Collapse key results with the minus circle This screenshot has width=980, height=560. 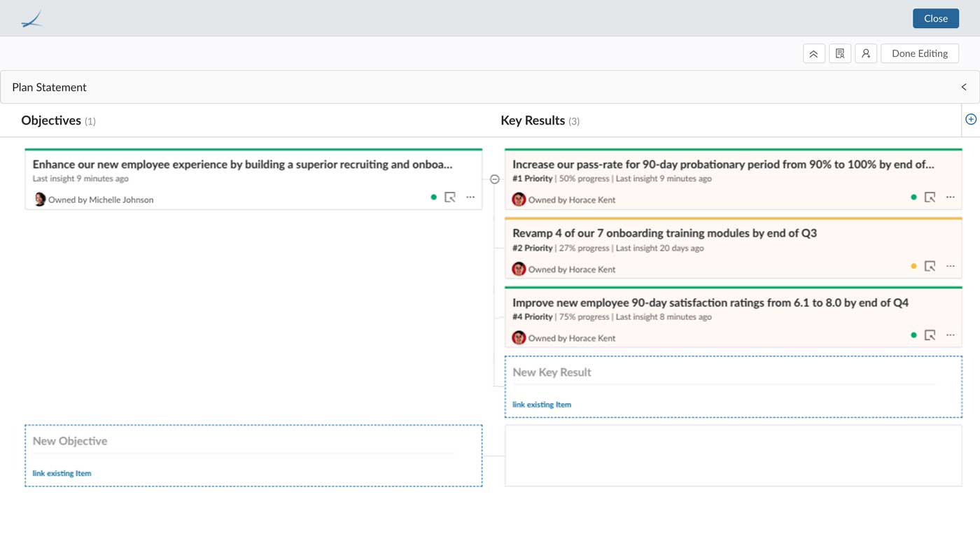[x=495, y=179]
